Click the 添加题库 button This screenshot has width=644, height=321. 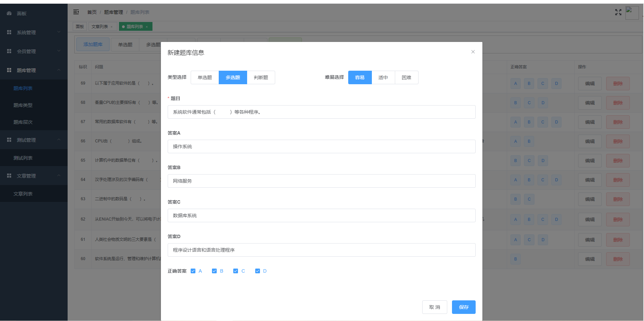(x=93, y=44)
